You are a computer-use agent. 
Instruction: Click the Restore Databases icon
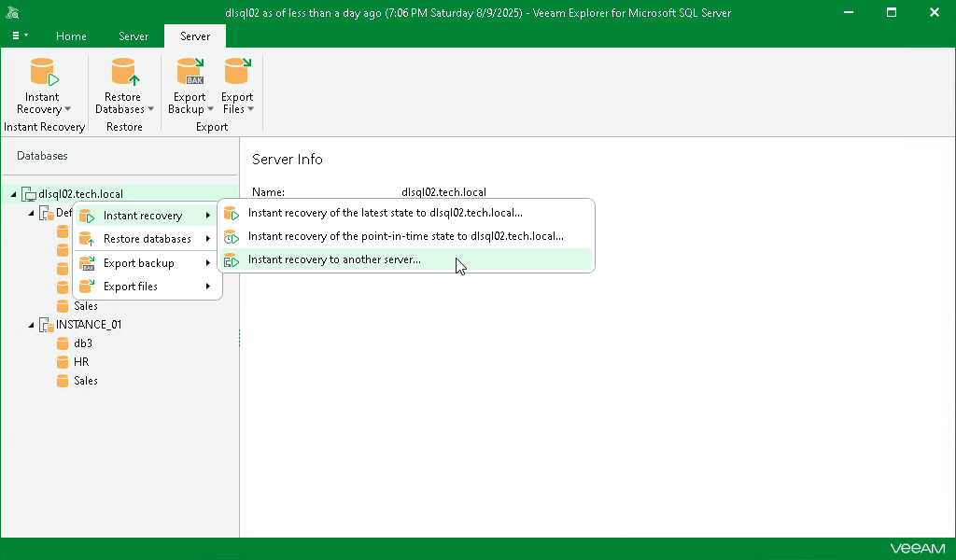point(123,73)
